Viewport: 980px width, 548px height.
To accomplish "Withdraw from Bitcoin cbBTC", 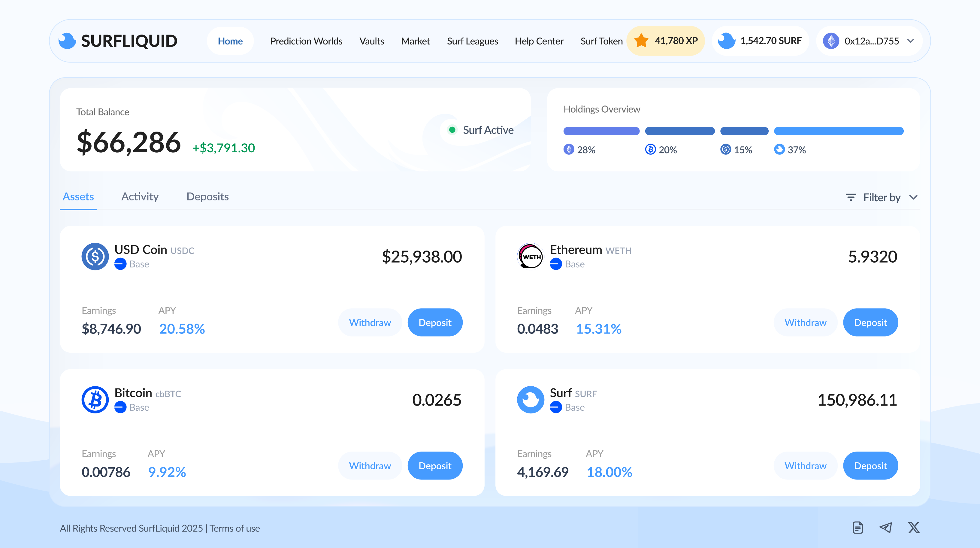I will pos(370,465).
